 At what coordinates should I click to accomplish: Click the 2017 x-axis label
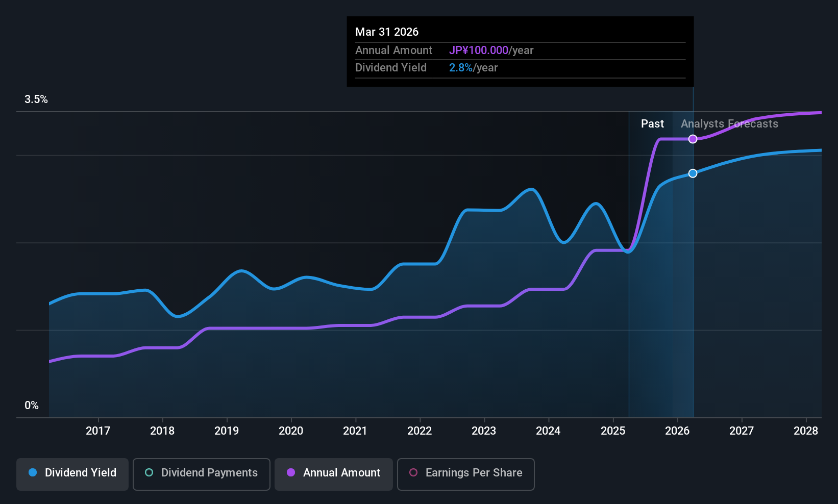[98, 431]
